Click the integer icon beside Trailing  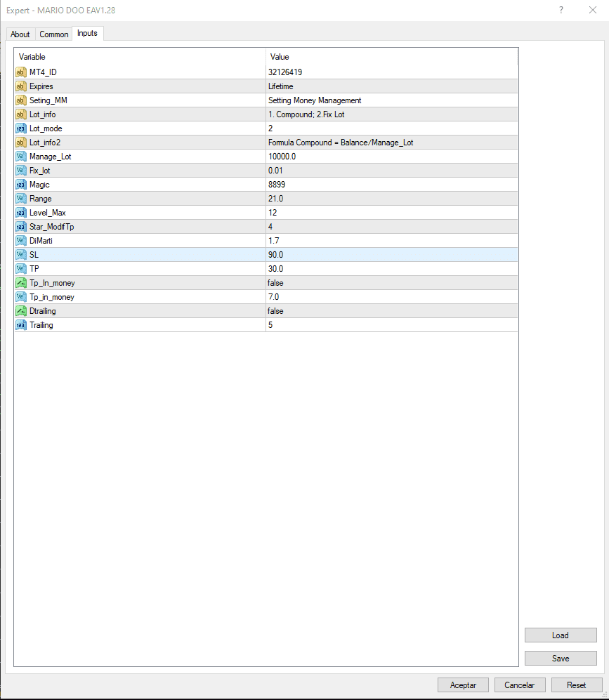click(x=21, y=325)
